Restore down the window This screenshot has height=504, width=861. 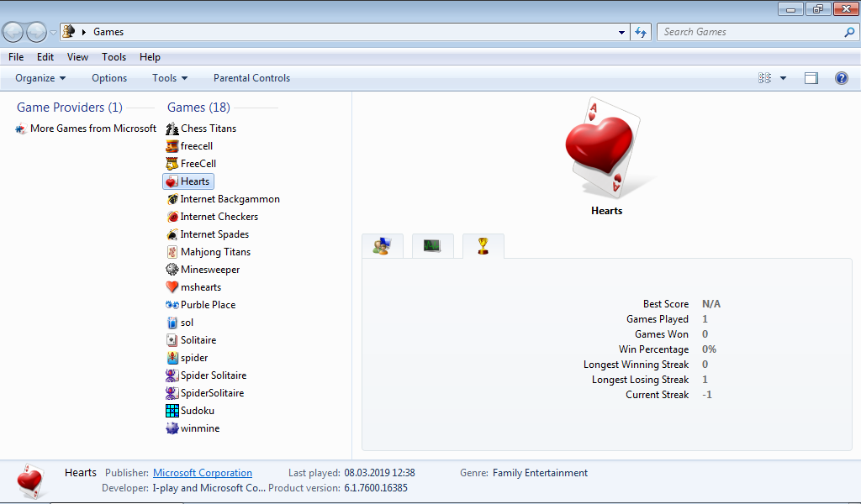tap(818, 8)
